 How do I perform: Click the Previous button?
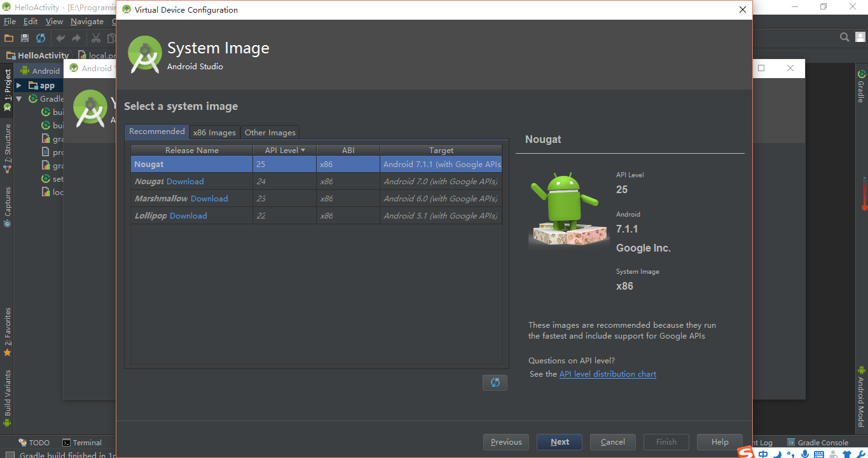(x=506, y=442)
